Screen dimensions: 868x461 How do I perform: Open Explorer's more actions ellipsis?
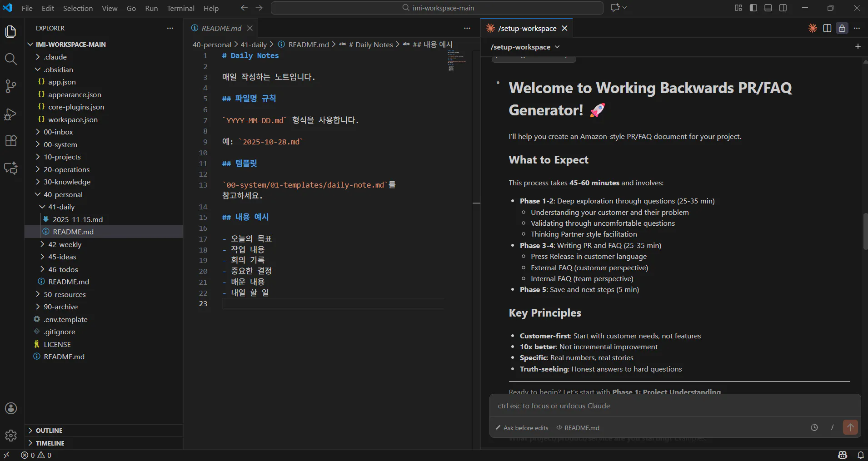[170, 28]
